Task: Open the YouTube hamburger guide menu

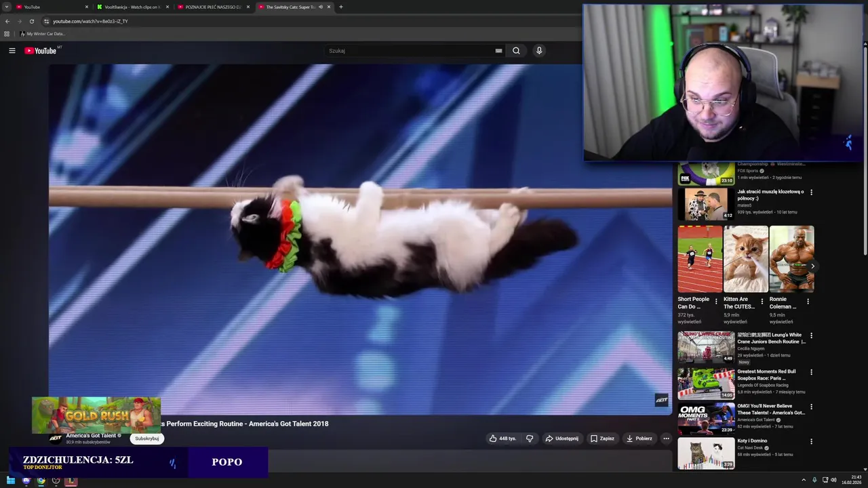Action: click(12, 51)
